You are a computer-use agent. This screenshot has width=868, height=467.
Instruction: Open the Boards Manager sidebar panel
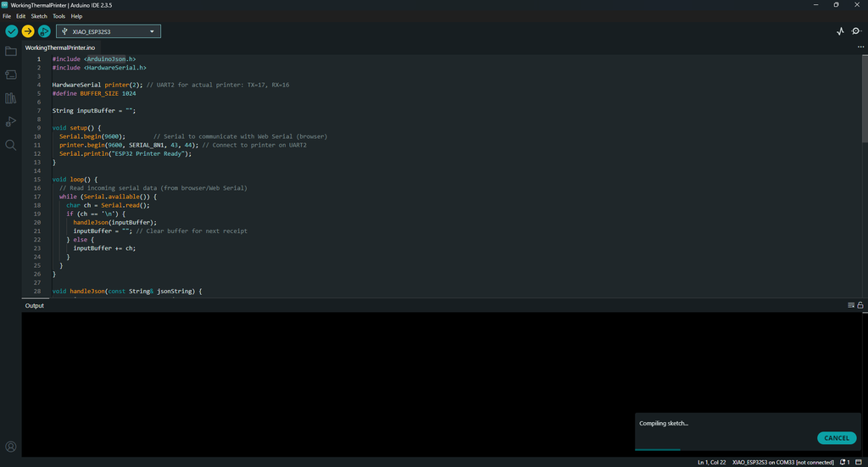pos(11,75)
